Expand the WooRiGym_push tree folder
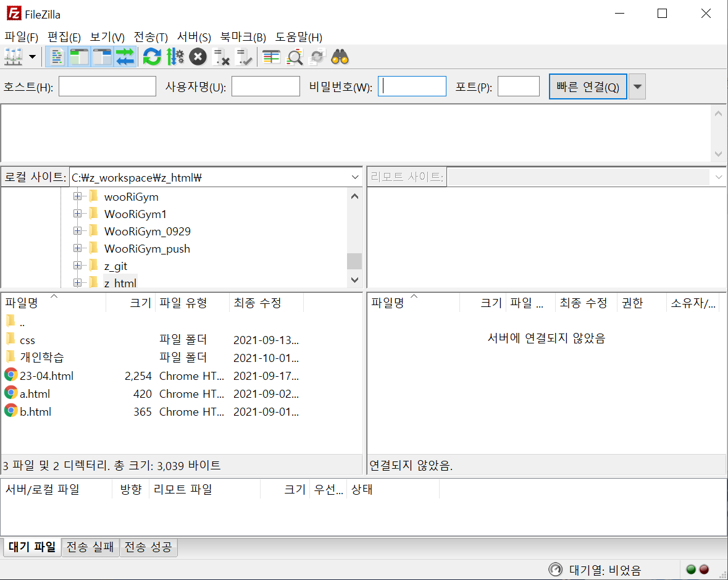Viewport: 728px width, 580px height. [78, 248]
